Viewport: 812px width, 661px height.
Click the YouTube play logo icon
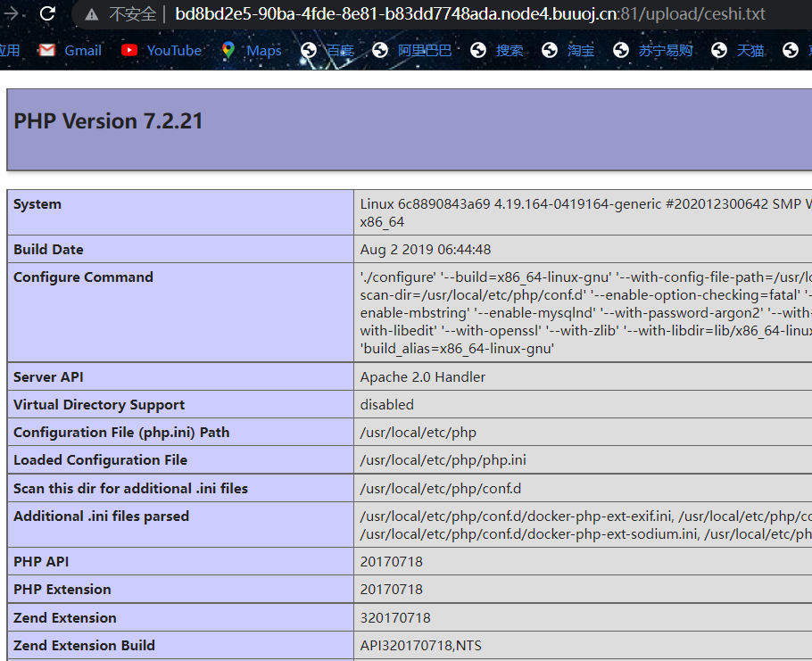pyautogui.click(x=129, y=50)
